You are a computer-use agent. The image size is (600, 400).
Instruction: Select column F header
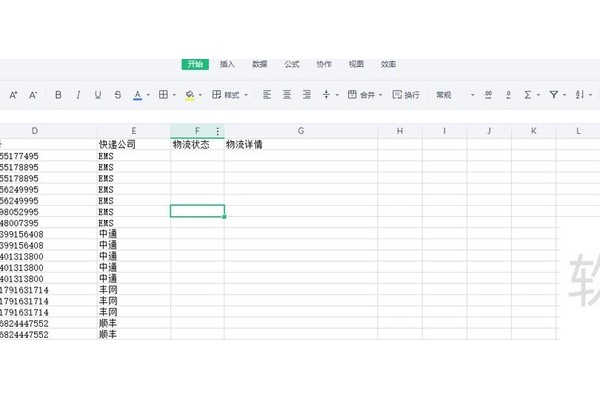click(x=197, y=131)
